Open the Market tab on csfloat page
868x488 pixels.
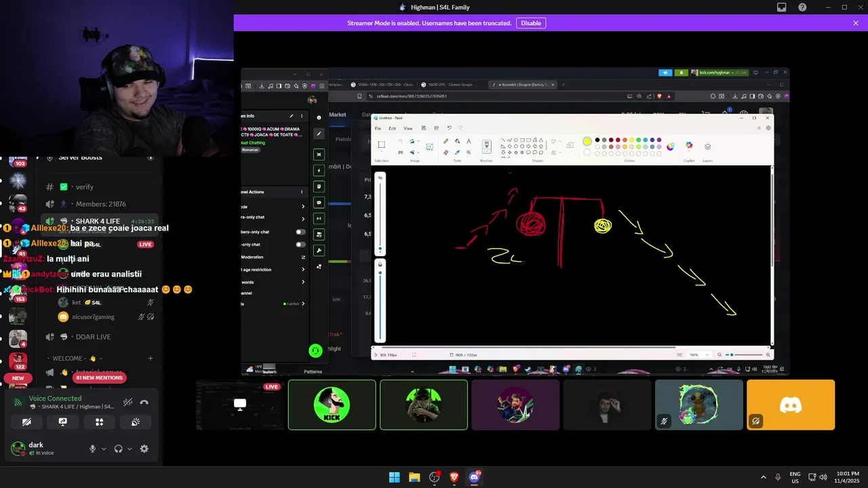pyautogui.click(x=338, y=115)
